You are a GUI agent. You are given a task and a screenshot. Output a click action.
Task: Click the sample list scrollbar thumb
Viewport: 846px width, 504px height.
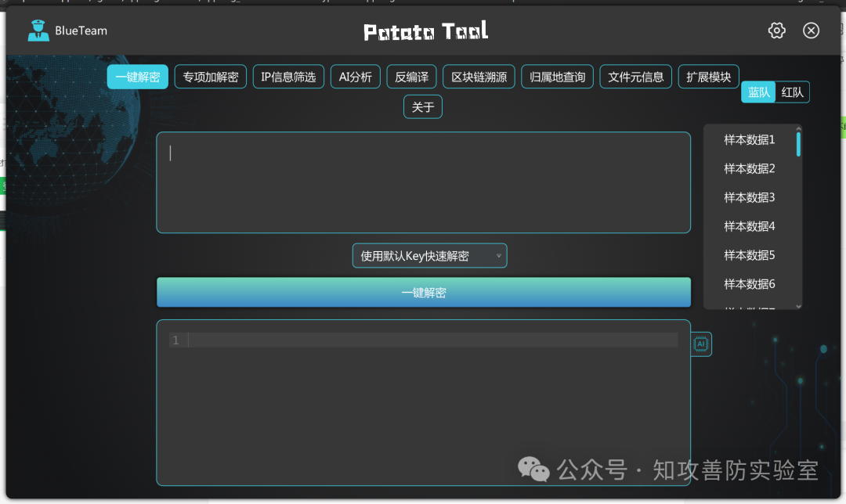[798, 145]
